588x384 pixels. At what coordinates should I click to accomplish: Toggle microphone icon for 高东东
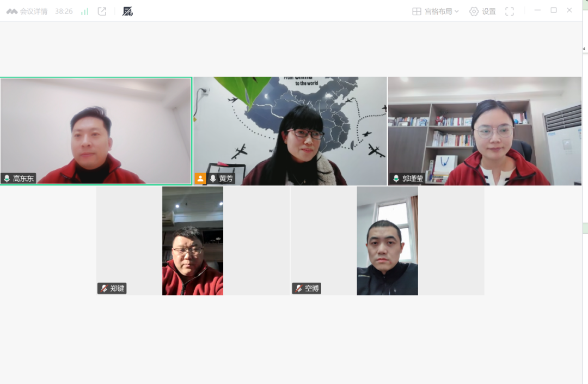[x=7, y=179]
